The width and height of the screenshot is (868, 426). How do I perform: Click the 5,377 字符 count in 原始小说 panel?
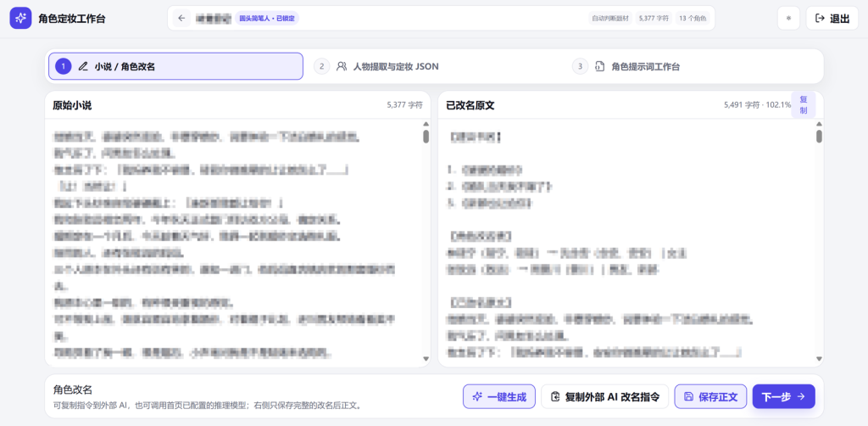click(x=405, y=104)
